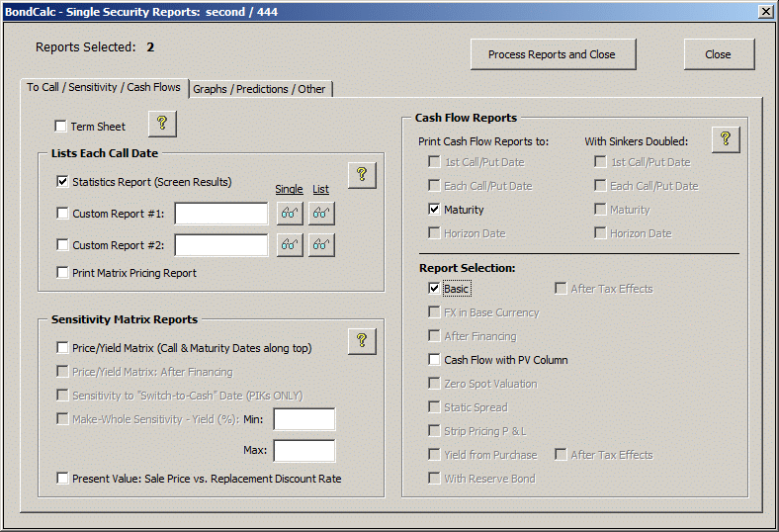
Task: Tick the Custom Report #2 checkbox
Action: [x=62, y=245]
